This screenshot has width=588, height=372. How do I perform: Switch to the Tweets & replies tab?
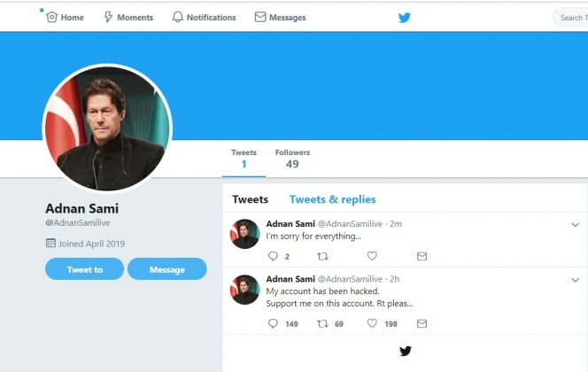click(x=333, y=199)
